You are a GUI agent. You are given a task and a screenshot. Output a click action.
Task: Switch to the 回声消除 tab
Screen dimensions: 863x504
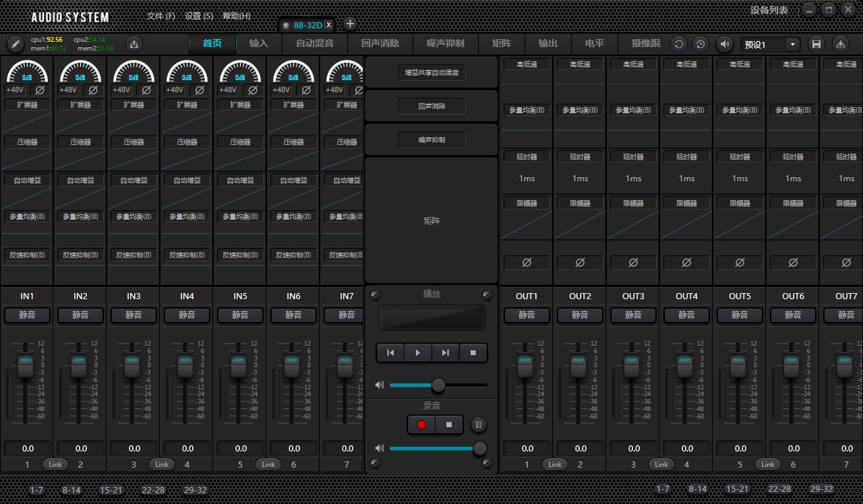point(380,43)
